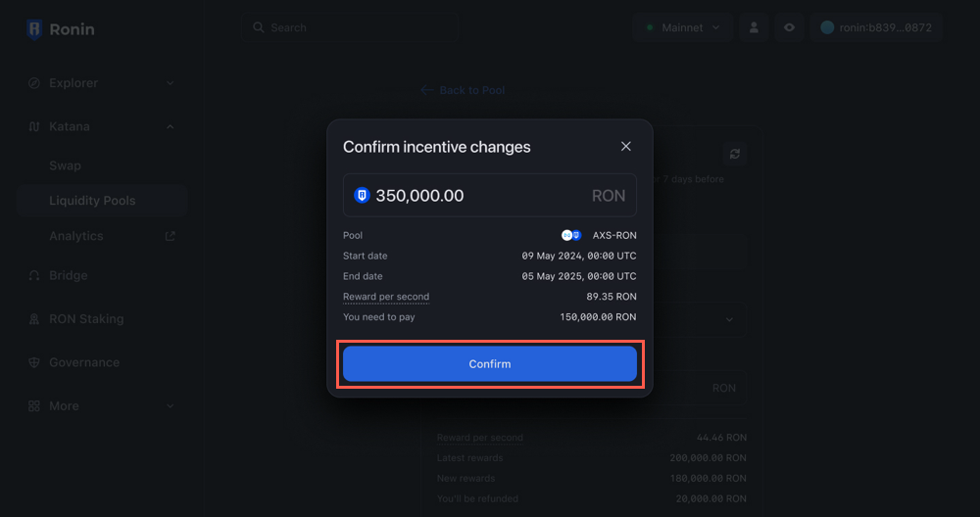Toggle the eye visibility icon

click(x=789, y=27)
